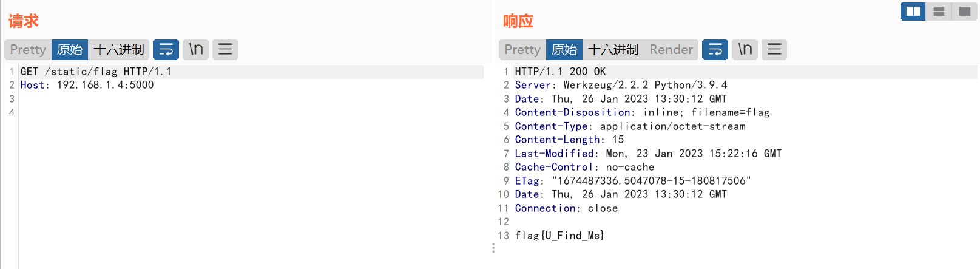Switch response view to Pretty tab
The image size is (980, 269).
click(x=522, y=49)
